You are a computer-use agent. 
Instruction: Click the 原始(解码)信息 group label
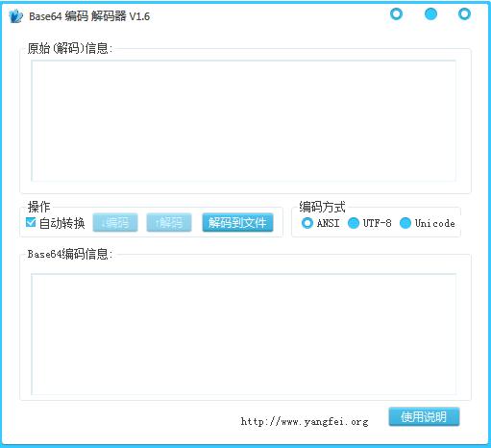(x=70, y=48)
